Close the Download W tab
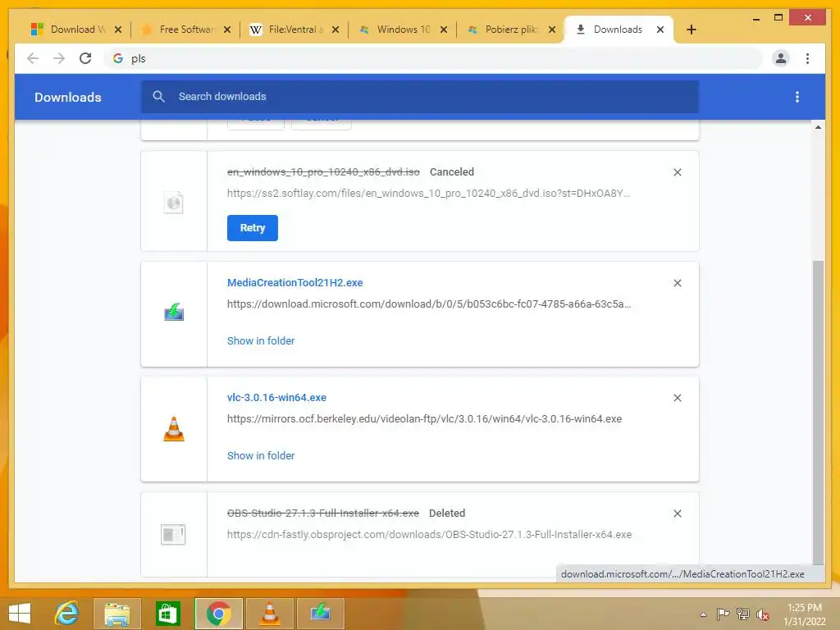The height and width of the screenshot is (630, 840). tap(118, 30)
